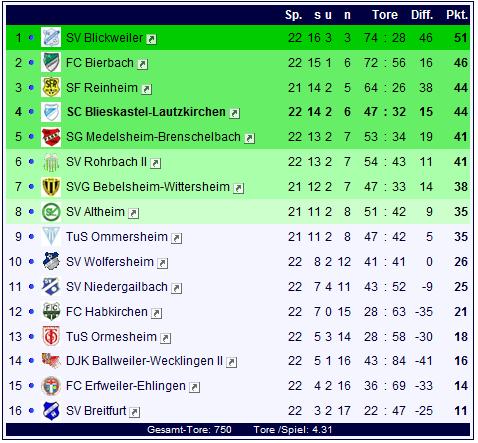This screenshot has width=478, height=443.
Task: Open DJK Ballweiler-Wecklingen II team page
Action: (144, 361)
